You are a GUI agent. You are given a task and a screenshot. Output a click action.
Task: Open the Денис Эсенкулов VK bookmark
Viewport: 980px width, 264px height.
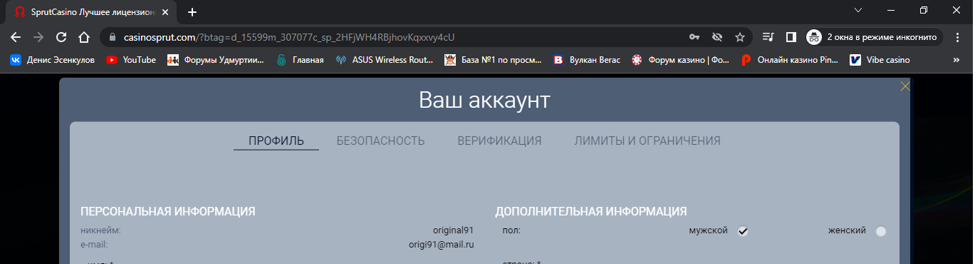tap(52, 60)
